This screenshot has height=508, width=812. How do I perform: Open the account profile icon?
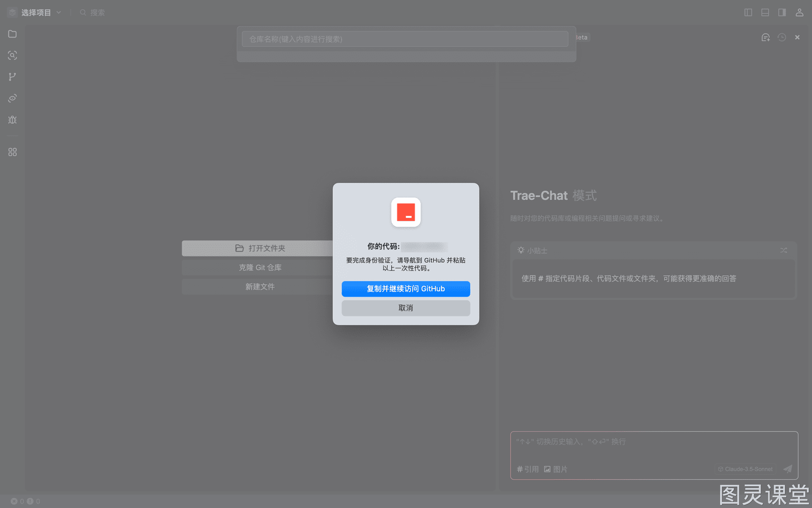(799, 13)
